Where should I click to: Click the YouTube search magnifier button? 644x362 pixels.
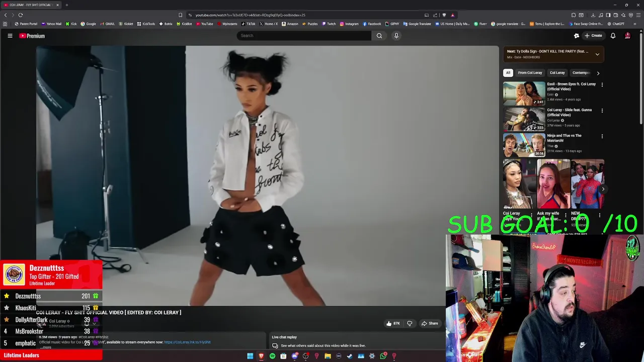tap(379, 36)
